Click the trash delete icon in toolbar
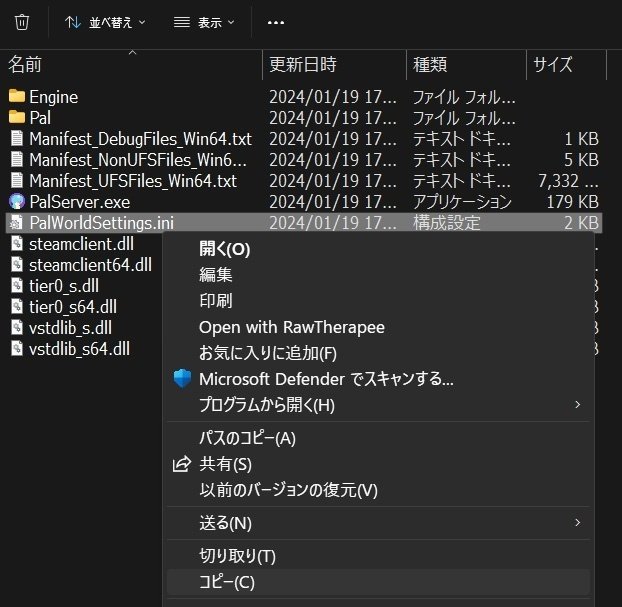The width and height of the screenshot is (622, 607). coord(22,22)
